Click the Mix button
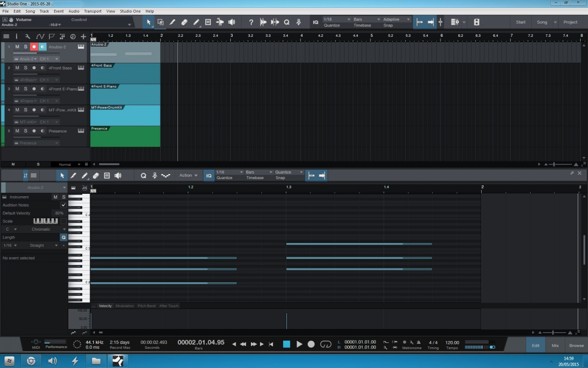Viewport: 588px width, 368px height. 555,345
